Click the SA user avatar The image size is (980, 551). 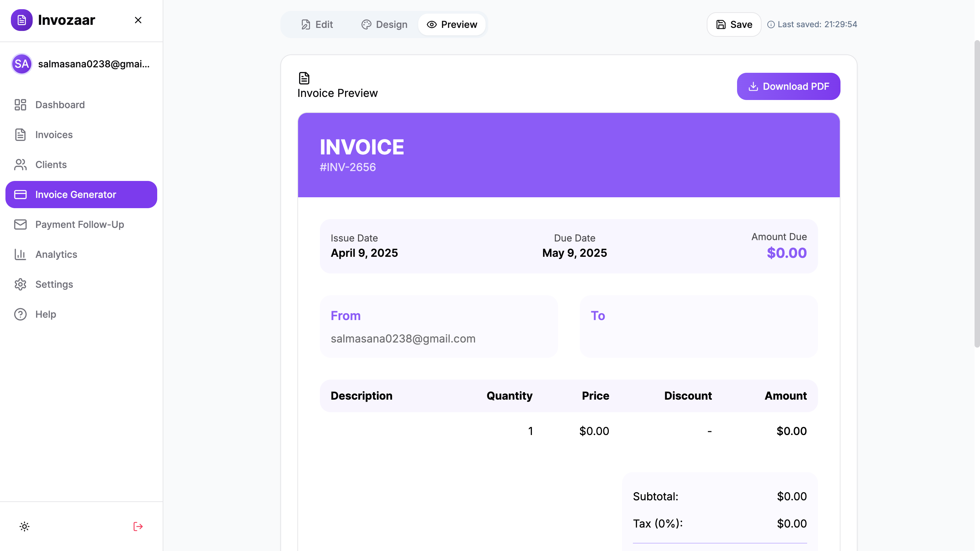[22, 64]
